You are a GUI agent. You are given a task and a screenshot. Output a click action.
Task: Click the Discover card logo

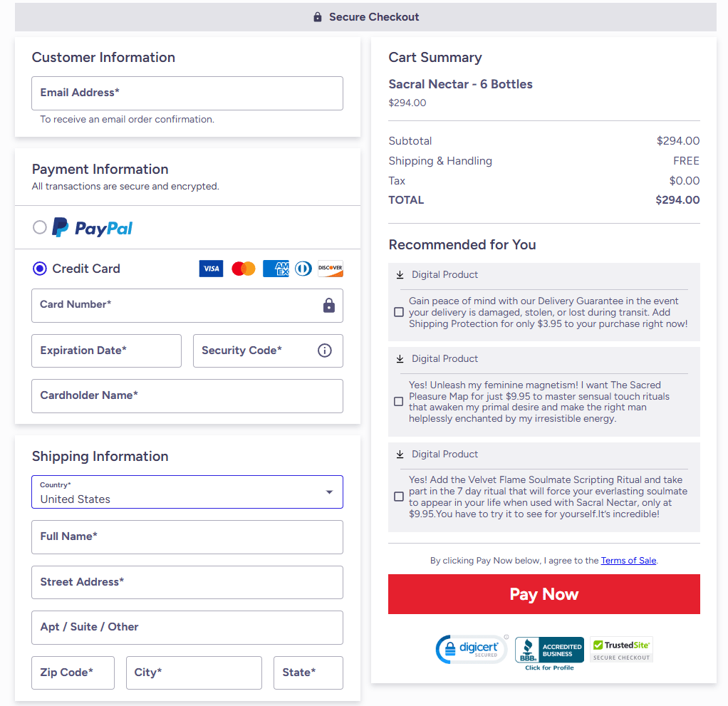click(331, 269)
